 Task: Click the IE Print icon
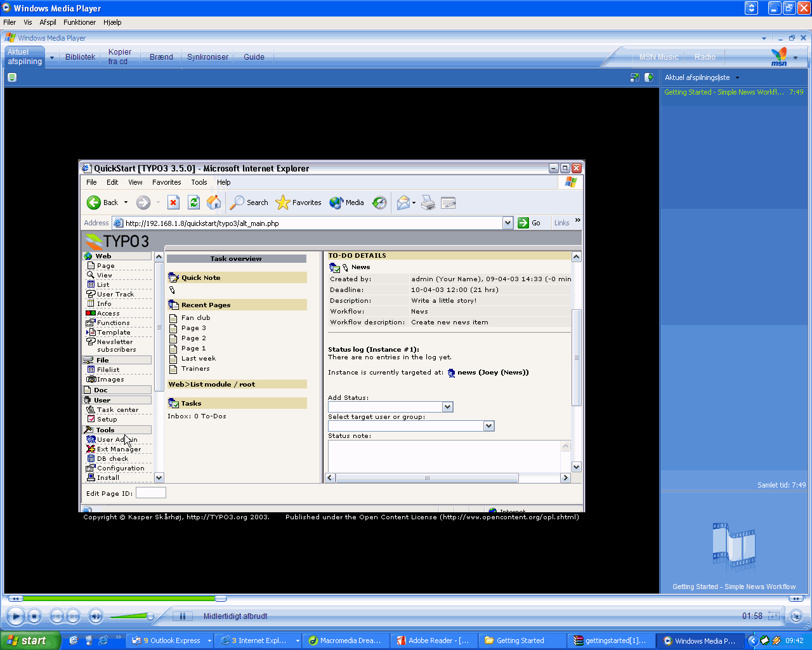coord(429,202)
